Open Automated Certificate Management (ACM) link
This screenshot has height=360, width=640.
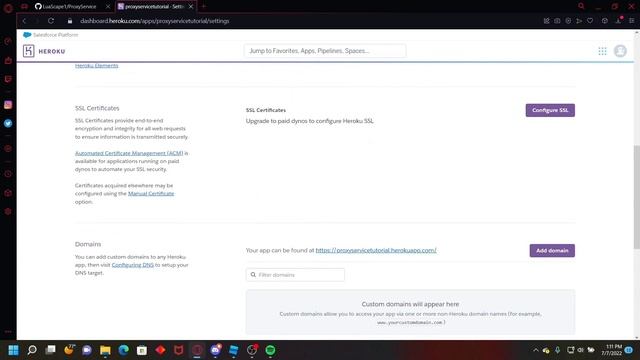(x=129, y=153)
